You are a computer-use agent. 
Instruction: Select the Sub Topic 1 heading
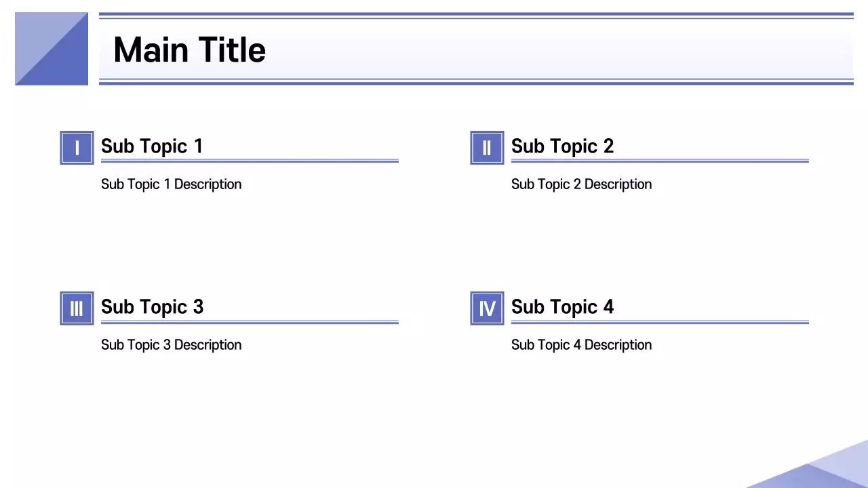pos(152,146)
